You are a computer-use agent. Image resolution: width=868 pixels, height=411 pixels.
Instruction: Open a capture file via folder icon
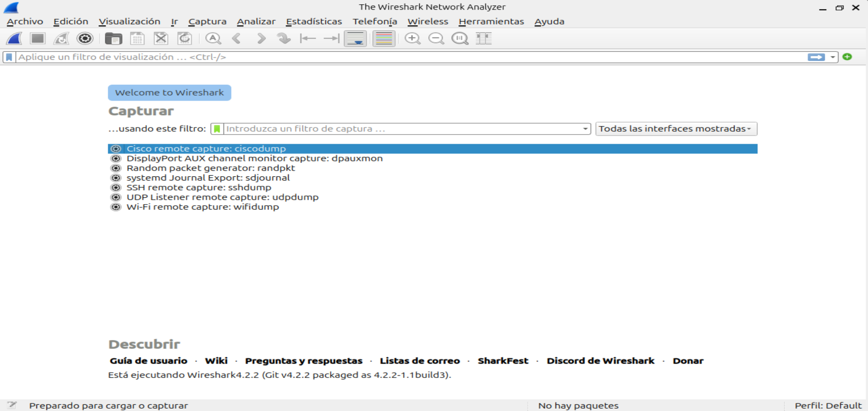click(113, 38)
